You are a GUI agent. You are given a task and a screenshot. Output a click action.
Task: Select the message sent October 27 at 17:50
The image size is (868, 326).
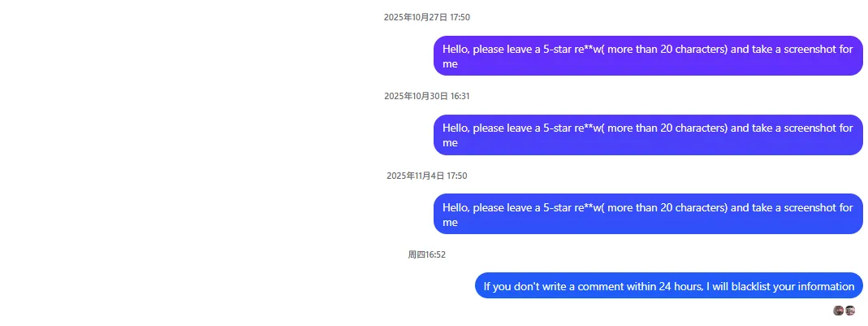pyautogui.click(x=647, y=56)
